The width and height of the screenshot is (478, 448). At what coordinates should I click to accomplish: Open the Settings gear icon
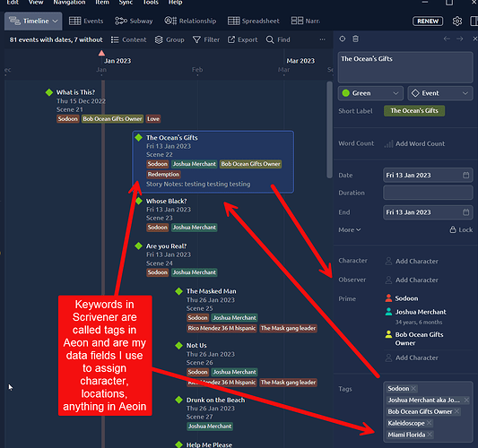(457, 21)
